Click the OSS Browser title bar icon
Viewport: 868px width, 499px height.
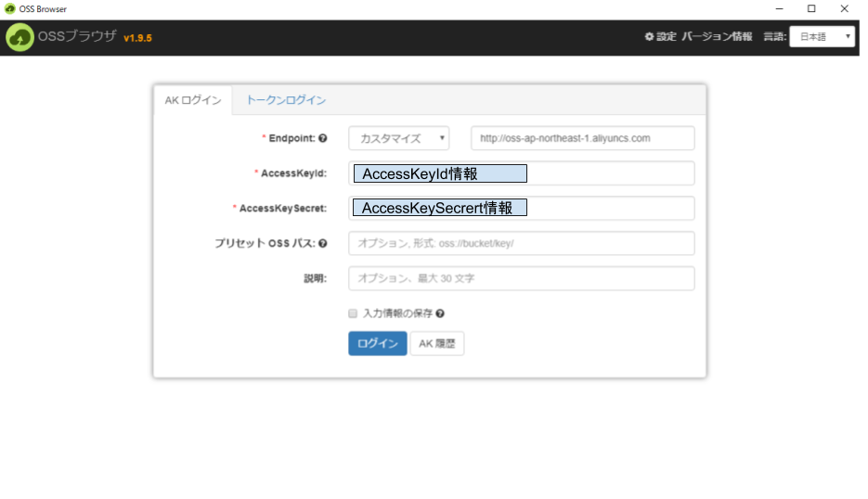click(9, 9)
